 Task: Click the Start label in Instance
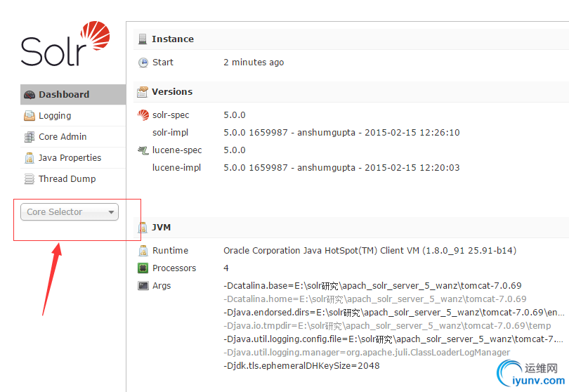point(162,63)
